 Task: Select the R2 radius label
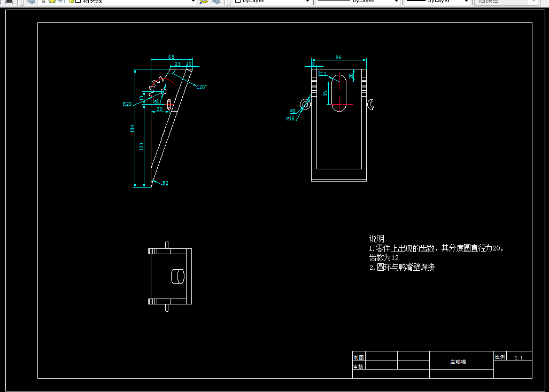click(165, 183)
